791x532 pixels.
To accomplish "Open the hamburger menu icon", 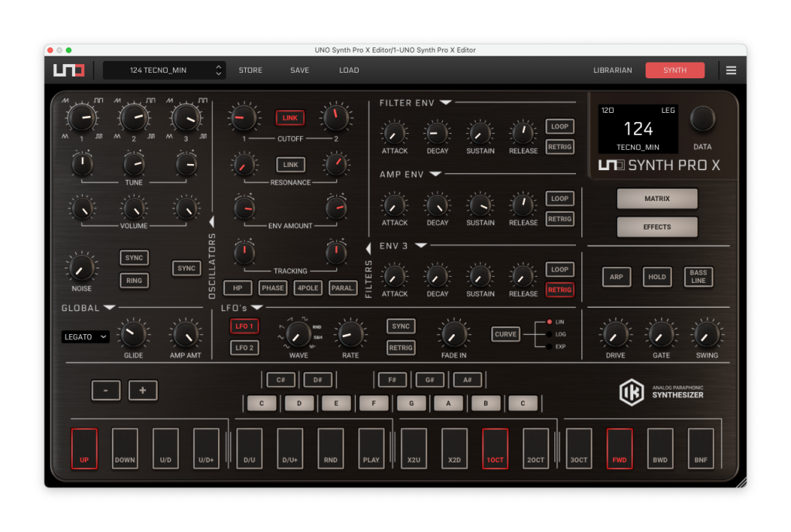I will (731, 70).
